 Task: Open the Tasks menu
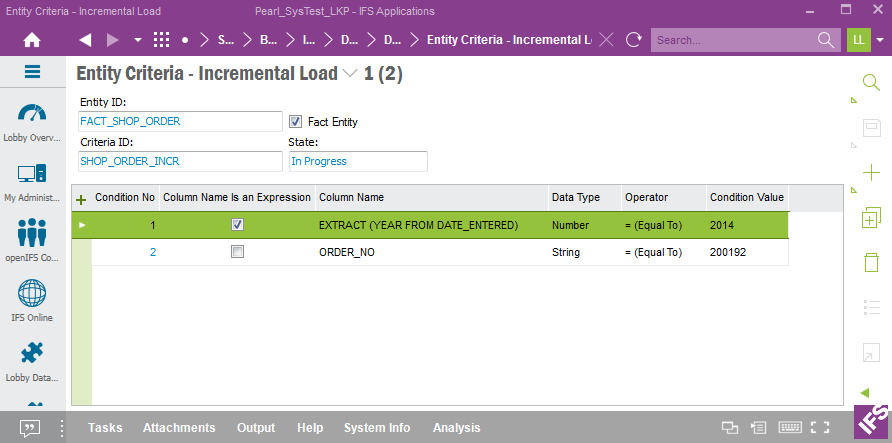pyautogui.click(x=105, y=428)
